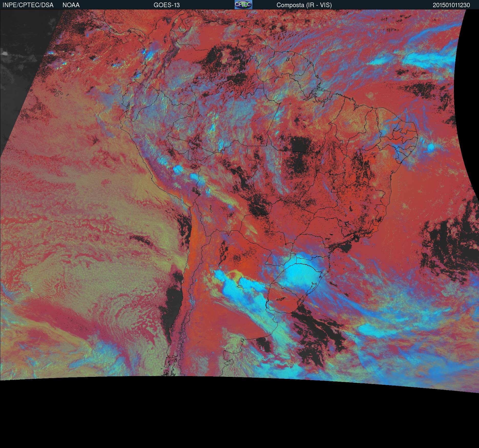Click the small cyan cloud off northeast Brazil
The height and width of the screenshot is (448, 479).
[431, 147]
